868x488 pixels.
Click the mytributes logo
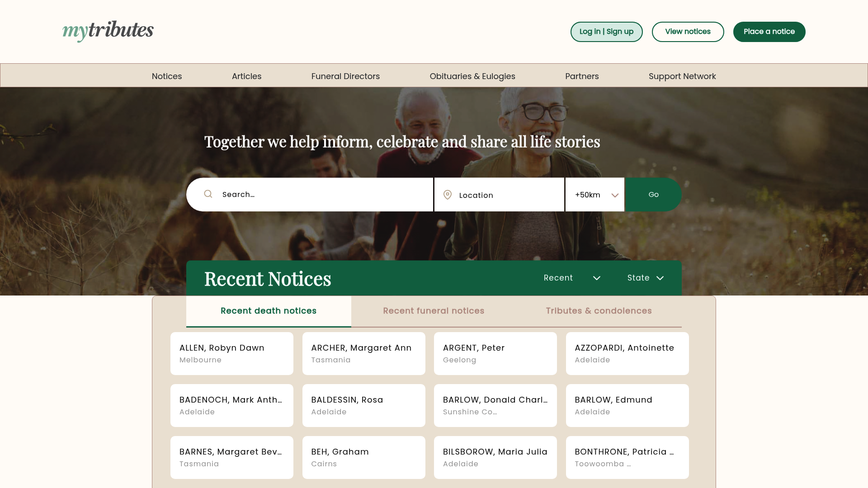(x=108, y=31)
